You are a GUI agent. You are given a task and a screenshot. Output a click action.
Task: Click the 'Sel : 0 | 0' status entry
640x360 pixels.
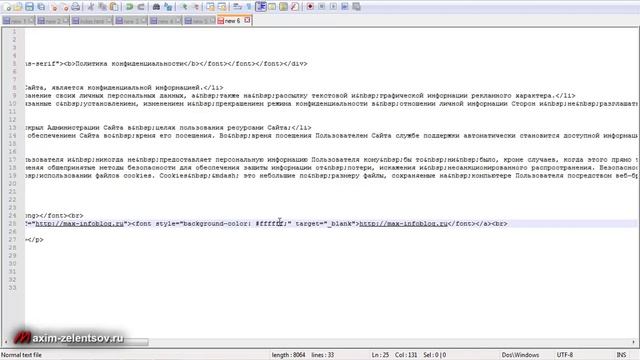(434, 355)
